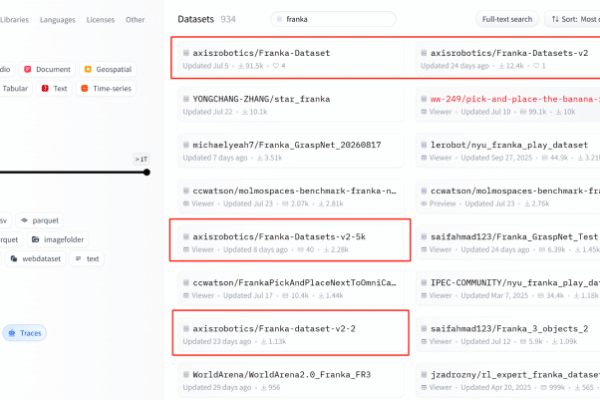Open saifahmad123/Franka_GraspNet_Test dataset
The width and height of the screenshot is (600, 400).
click(508, 242)
